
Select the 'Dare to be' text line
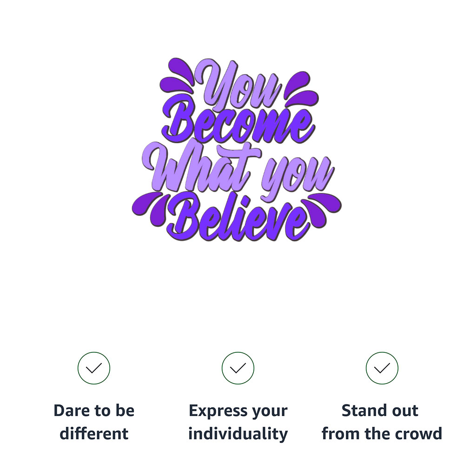pyautogui.click(x=94, y=410)
